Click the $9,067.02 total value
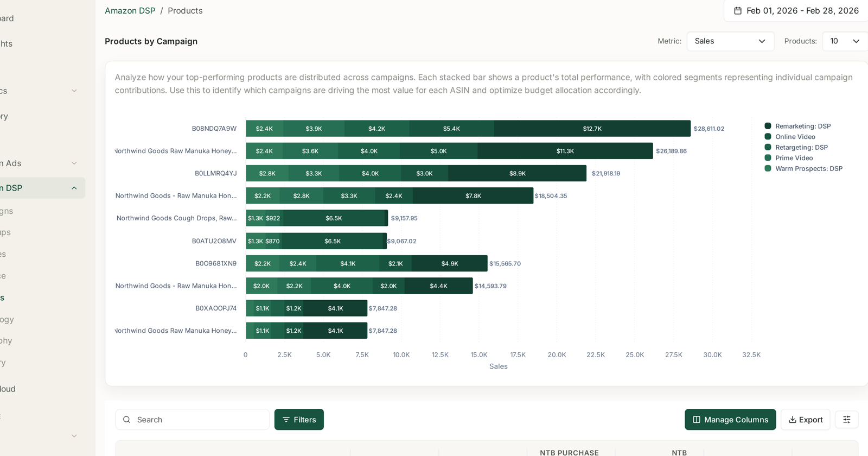This screenshot has width=868, height=456. tap(401, 241)
